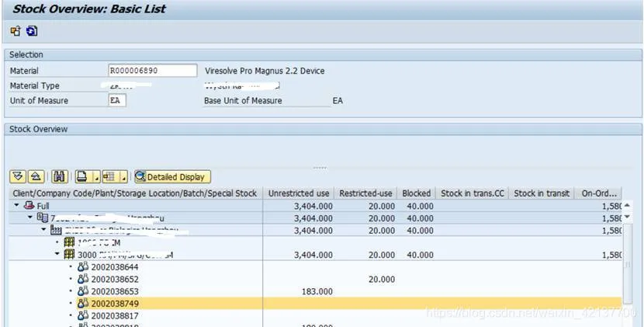Click batch icon beside 2002038652
Viewport: 644px width, 327px height.
pyautogui.click(x=83, y=280)
